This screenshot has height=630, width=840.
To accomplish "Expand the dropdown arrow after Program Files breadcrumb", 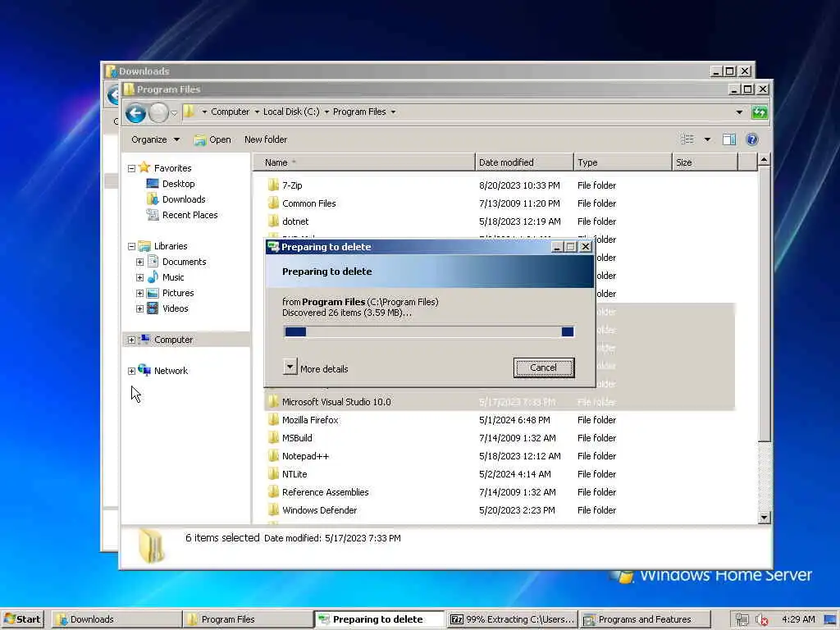I will click(x=393, y=112).
